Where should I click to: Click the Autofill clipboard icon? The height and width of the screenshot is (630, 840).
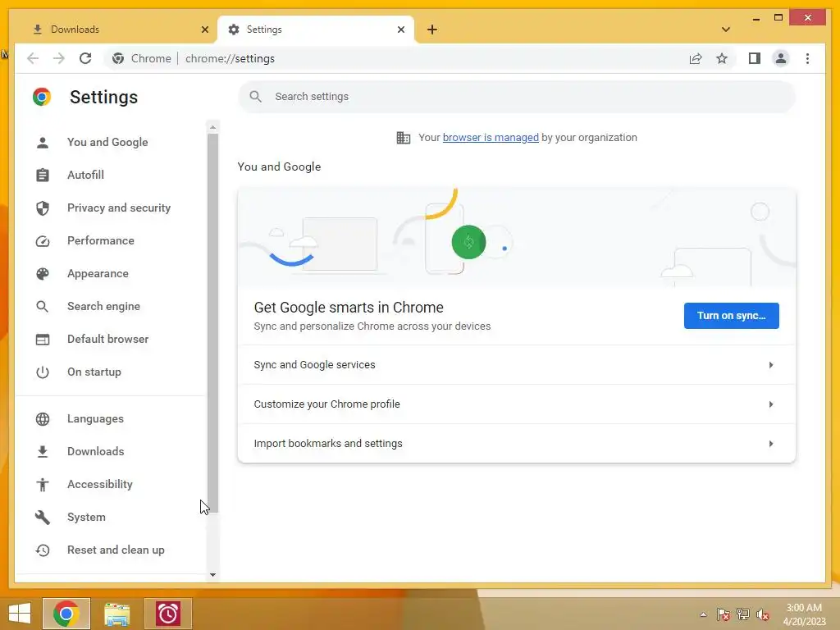[x=43, y=176]
